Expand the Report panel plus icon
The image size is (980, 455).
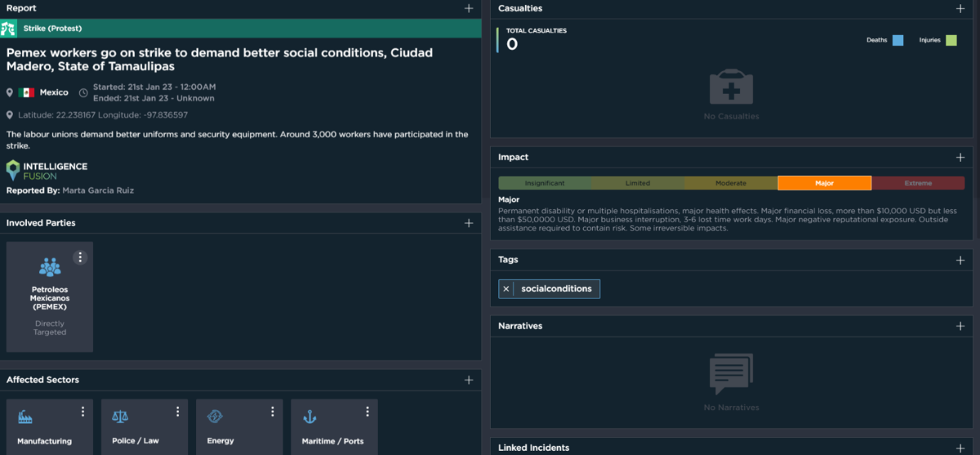469,8
